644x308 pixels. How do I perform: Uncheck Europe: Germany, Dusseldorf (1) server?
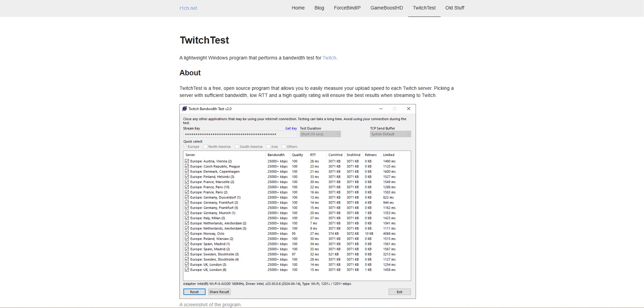point(187,197)
